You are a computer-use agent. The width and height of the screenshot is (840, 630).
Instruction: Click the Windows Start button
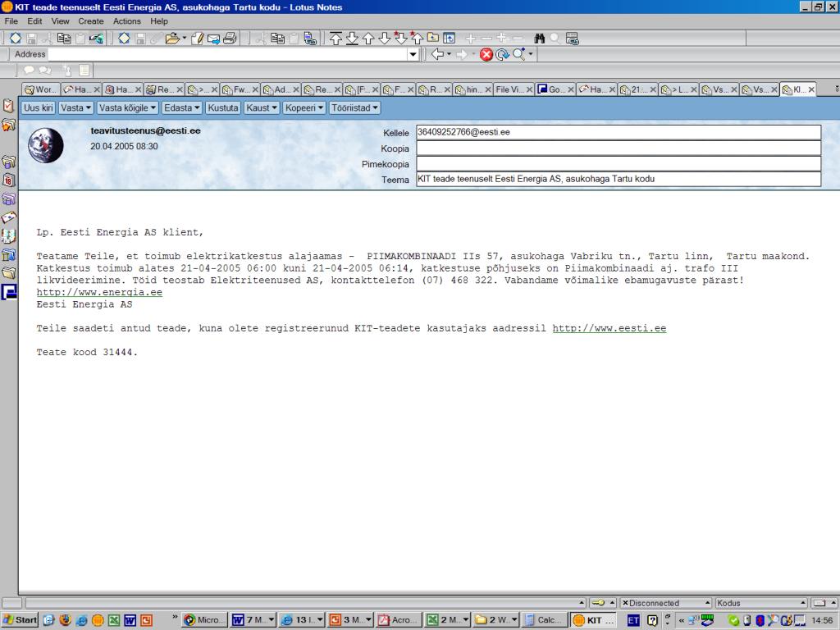20,620
